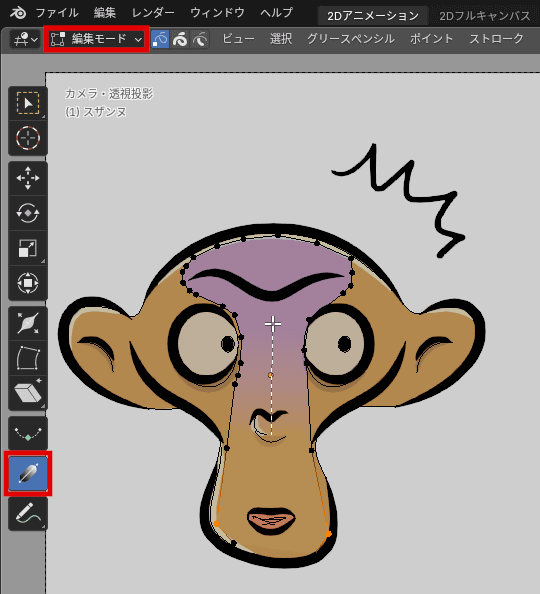This screenshot has width=540, height=594.
Task: Open the 編集モード mode dropdown
Action: [x=96, y=39]
